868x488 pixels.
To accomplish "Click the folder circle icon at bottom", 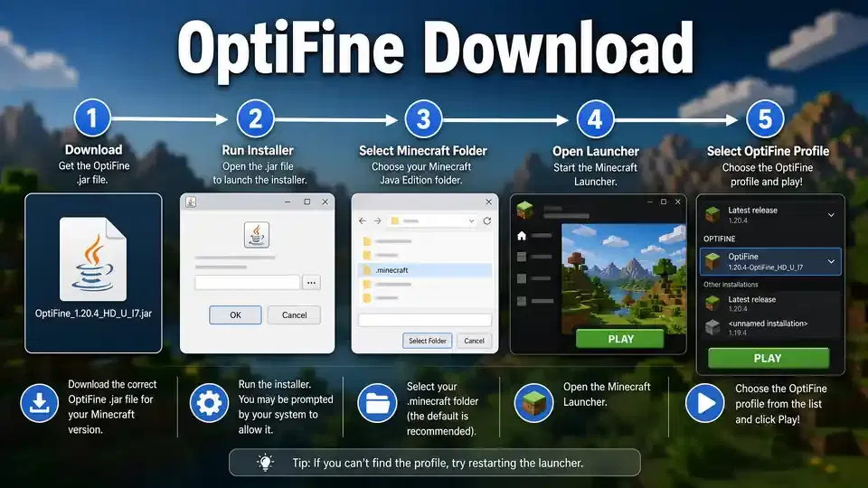I will [377, 403].
